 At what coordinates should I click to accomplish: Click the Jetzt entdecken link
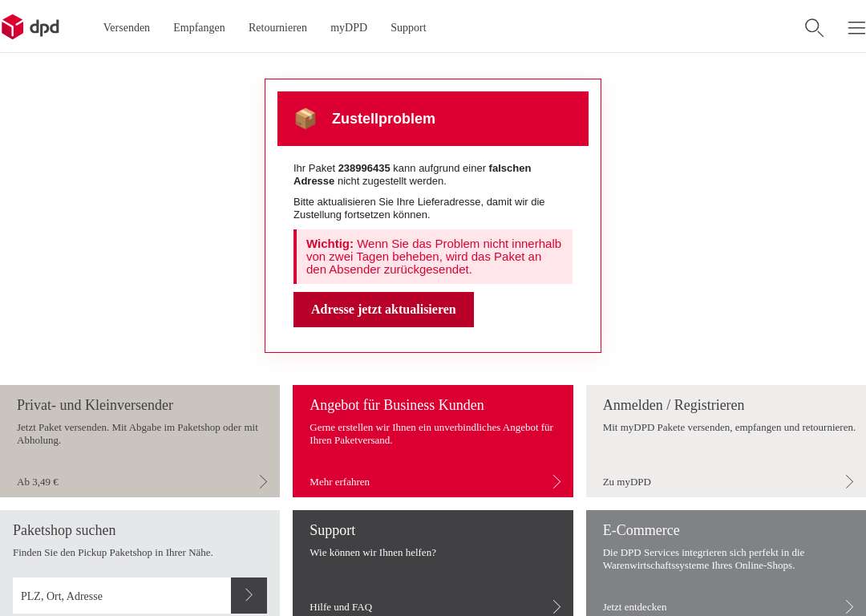(634, 606)
